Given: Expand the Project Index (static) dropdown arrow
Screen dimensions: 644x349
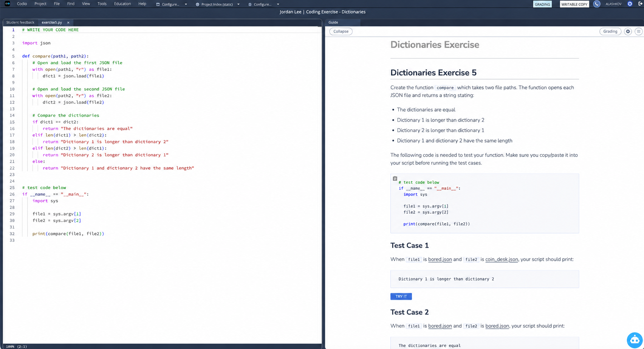Looking at the screenshot, I should tap(238, 5).
